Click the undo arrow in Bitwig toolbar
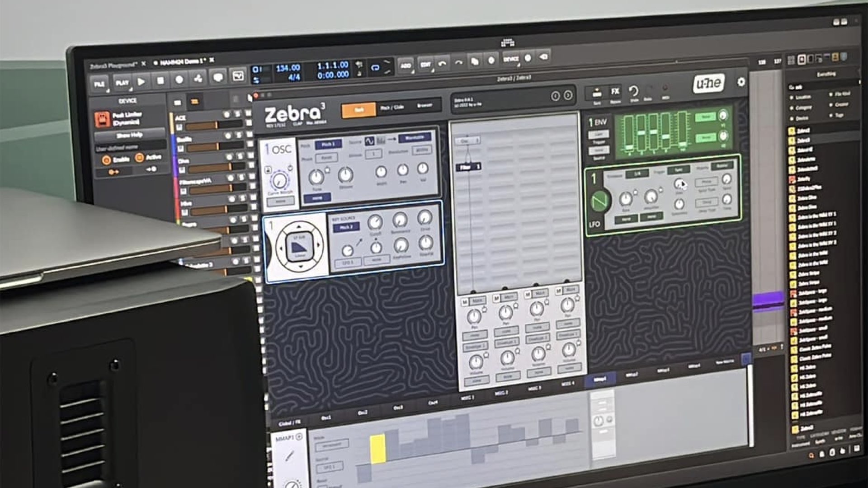 [x=442, y=64]
